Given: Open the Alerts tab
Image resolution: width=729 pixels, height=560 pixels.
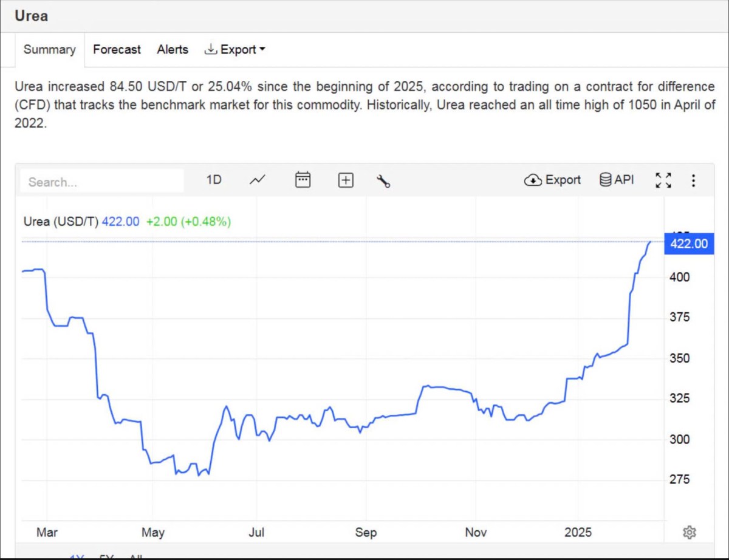Looking at the screenshot, I should click(x=173, y=50).
